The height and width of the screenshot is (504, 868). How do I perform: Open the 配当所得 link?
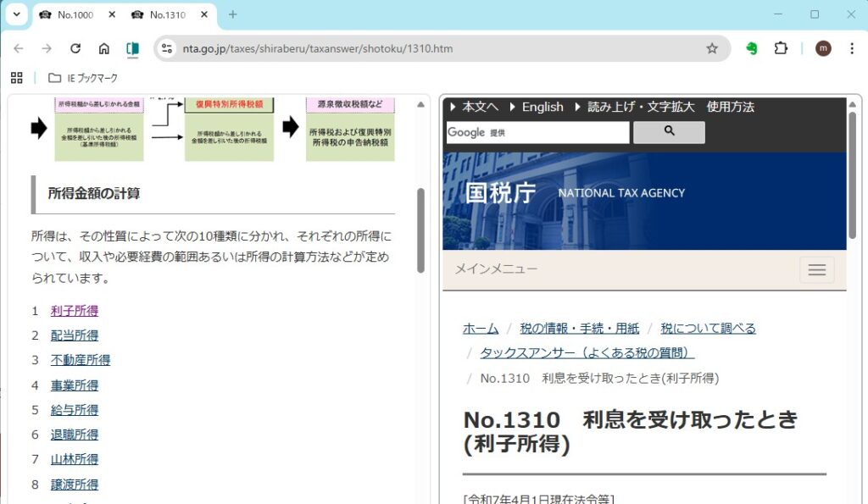pos(75,335)
